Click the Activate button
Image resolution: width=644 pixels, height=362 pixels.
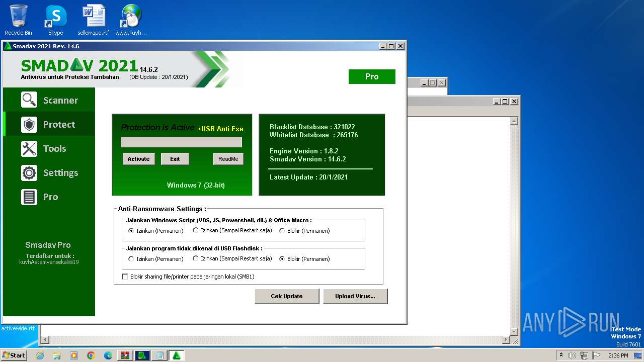tap(138, 159)
